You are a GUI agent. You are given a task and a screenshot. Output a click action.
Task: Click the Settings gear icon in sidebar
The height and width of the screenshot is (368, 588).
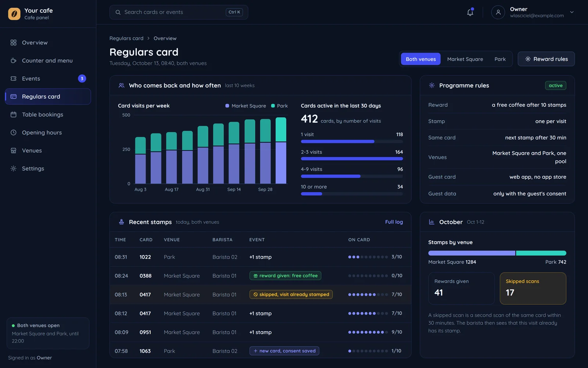click(14, 169)
